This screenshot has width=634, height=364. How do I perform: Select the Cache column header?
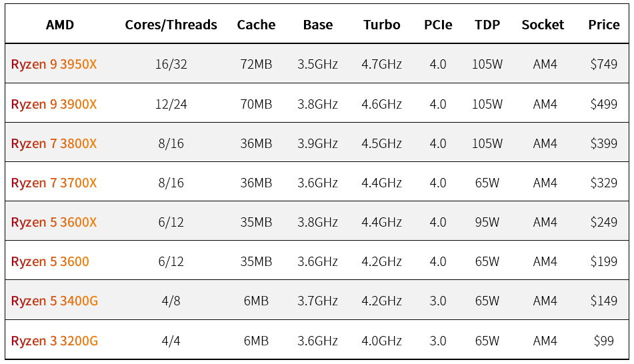point(256,25)
